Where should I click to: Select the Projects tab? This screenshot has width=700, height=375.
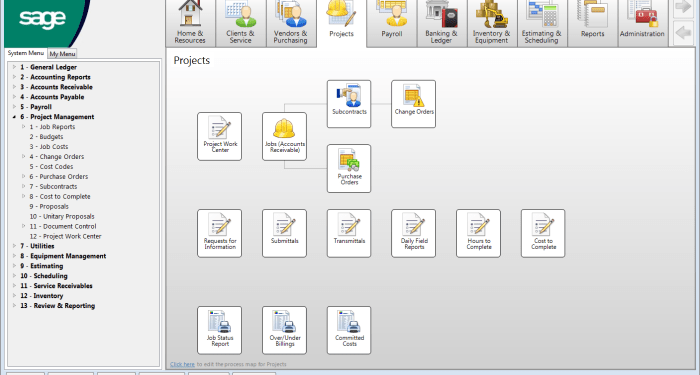[x=342, y=23]
